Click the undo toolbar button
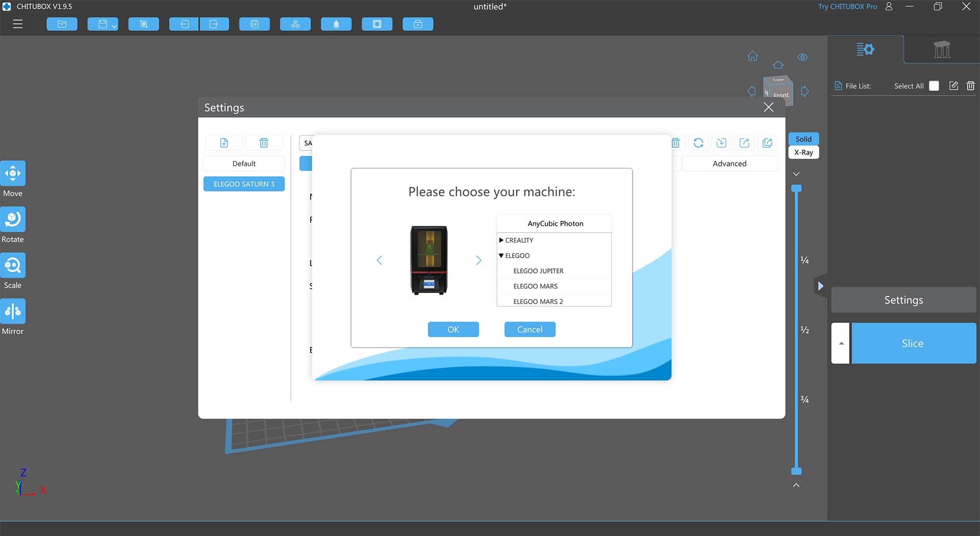This screenshot has height=536, width=980. (184, 24)
